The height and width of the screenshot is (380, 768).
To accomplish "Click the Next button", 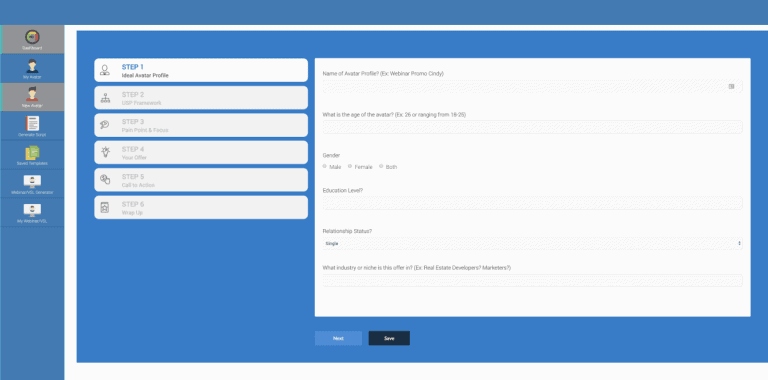I will pyautogui.click(x=338, y=338).
